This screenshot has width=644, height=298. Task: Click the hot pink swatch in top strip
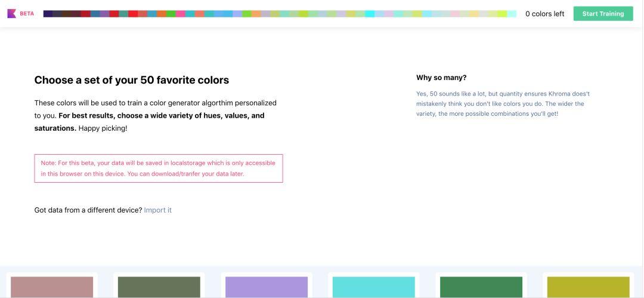pos(180,14)
